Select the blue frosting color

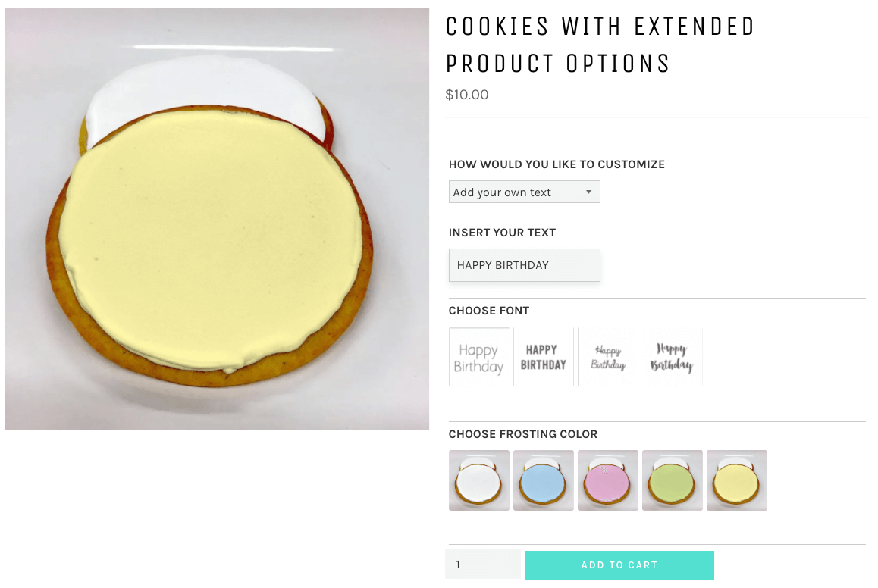[544, 480]
